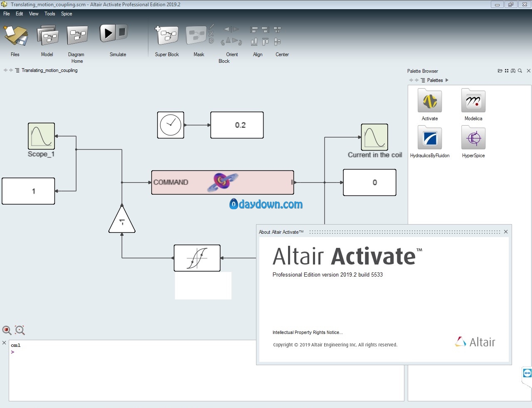Screen dimensions: 532x408
Task: Select the COMMAND block
Action: (222, 182)
